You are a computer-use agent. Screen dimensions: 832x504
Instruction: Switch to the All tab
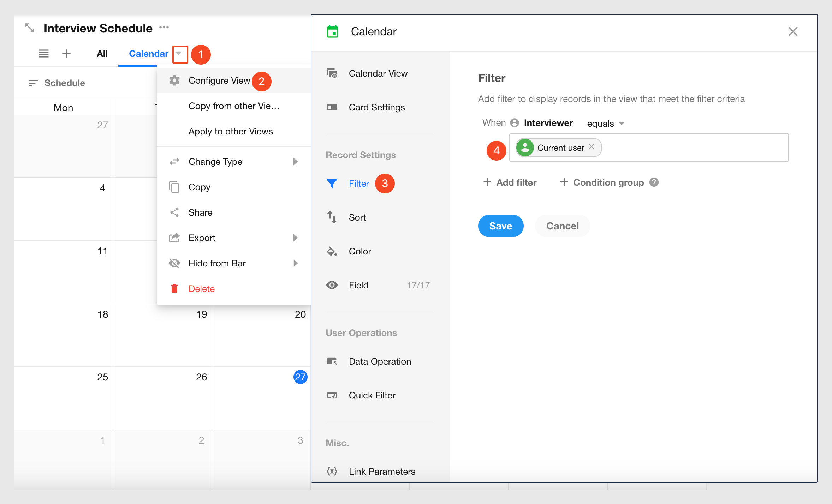click(102, 54)
